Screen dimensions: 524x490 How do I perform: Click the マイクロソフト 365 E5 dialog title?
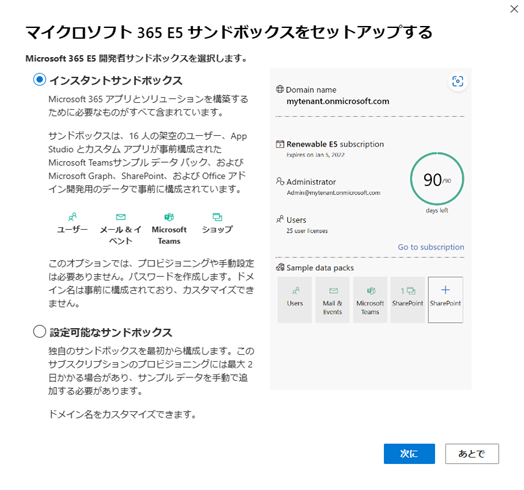(x=229, y=32)
